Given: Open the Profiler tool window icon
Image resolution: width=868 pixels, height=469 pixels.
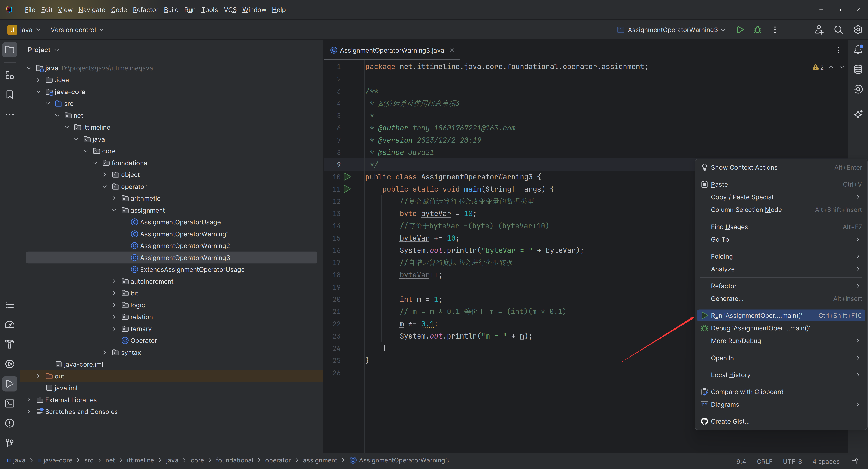Looking at the screenshot, I should tap(10, 325).
